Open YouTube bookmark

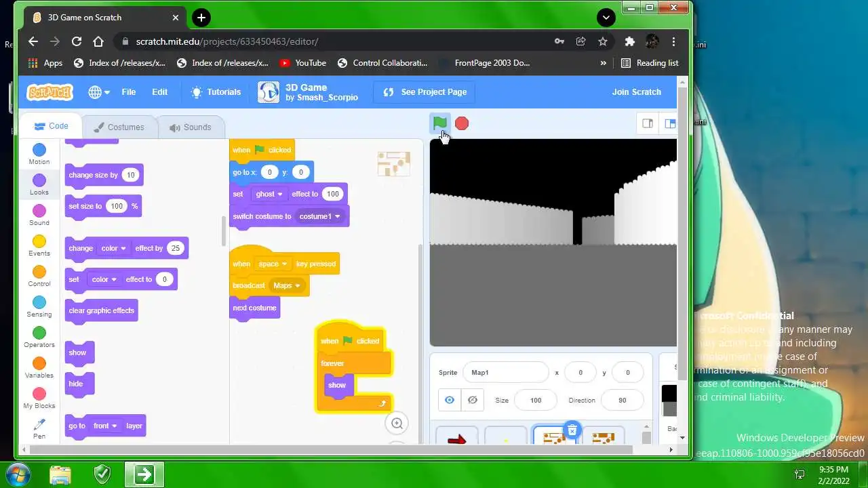(302, 63)
